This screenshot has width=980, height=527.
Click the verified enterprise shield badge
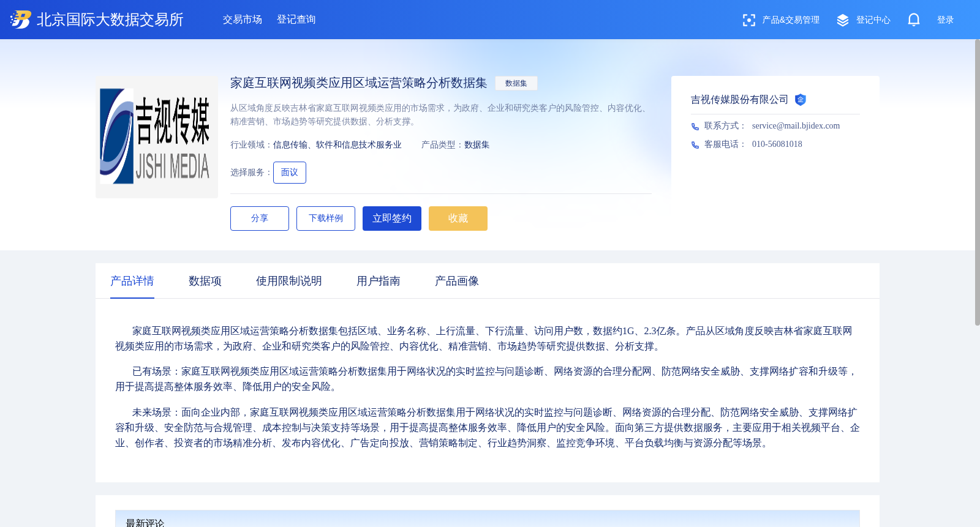tap(800, 100)
